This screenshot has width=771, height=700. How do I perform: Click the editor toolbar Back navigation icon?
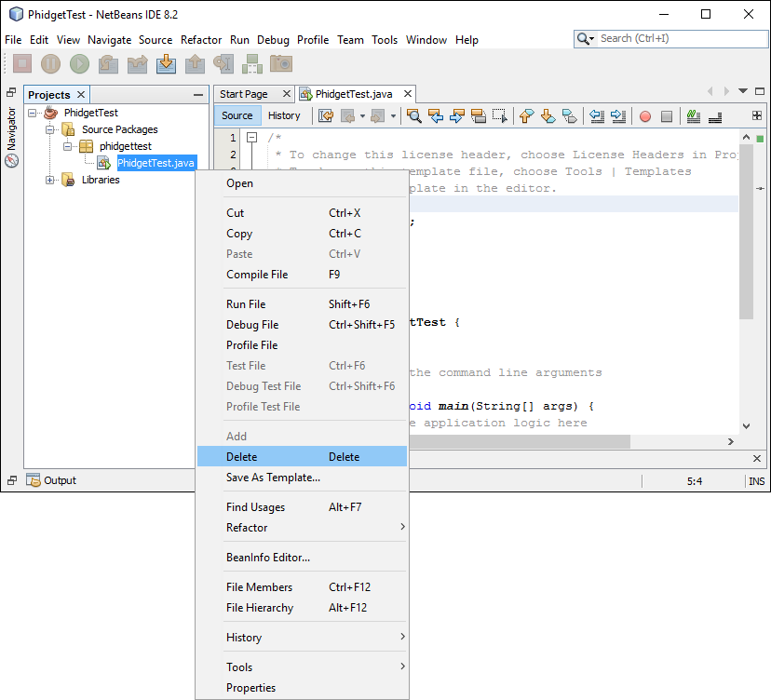pyautogui.click(x=348, y=116)
